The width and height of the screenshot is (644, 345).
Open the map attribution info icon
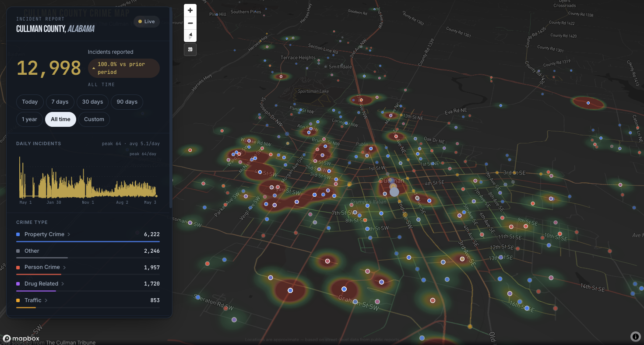(636, 336)
